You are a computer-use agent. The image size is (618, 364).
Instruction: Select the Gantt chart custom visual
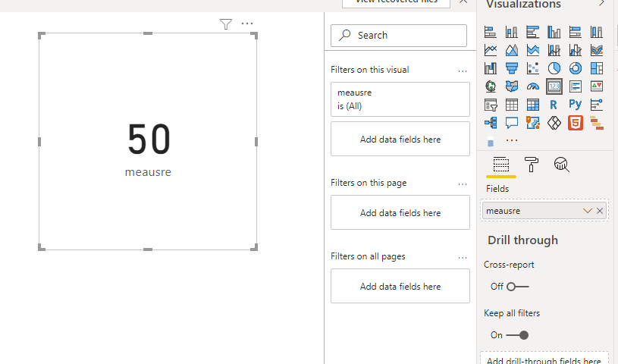tap(597, 123)
